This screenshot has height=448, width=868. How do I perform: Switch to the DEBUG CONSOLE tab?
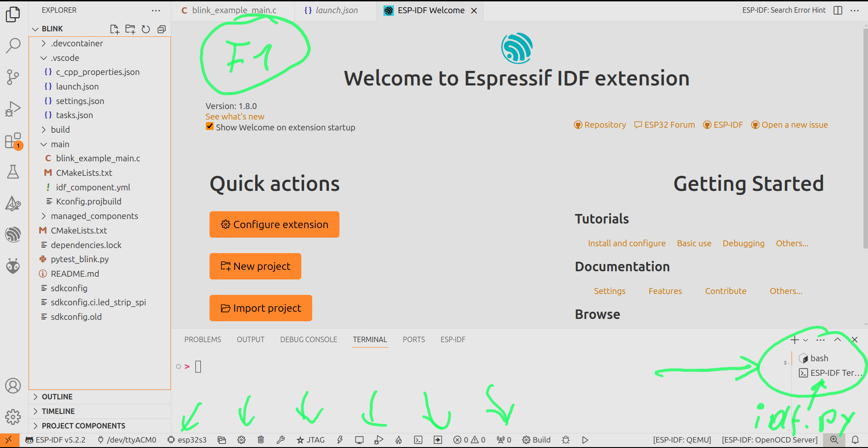click(309, 339)
